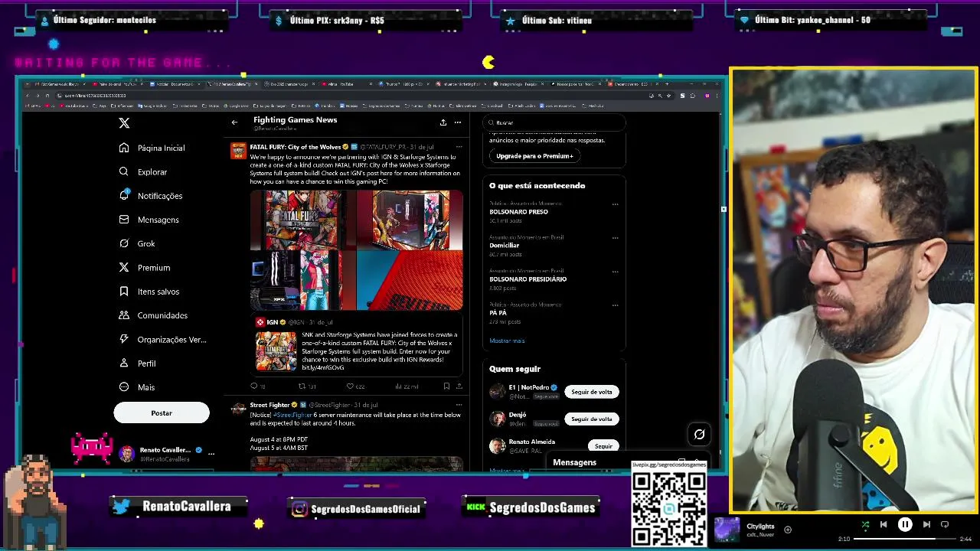This screenshot has height=551, width=980.
Task: Toggle shuffle in the music player
Action: (865, 525)
